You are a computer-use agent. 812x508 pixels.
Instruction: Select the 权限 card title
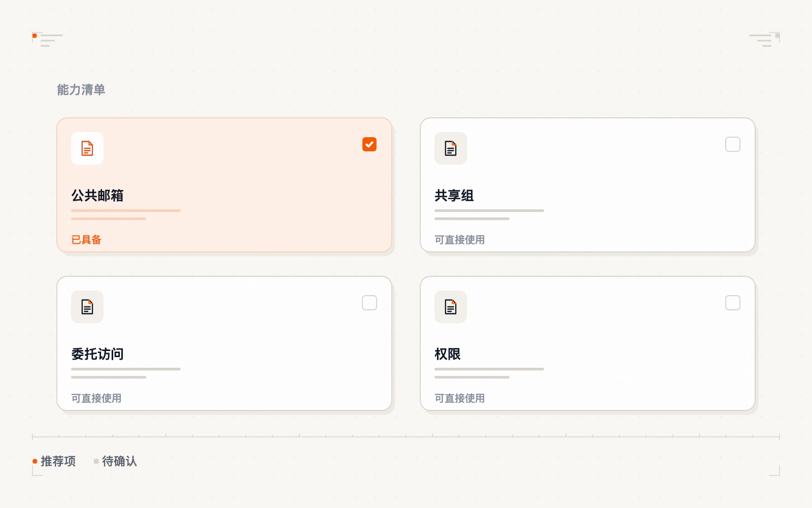click(448, 354)
